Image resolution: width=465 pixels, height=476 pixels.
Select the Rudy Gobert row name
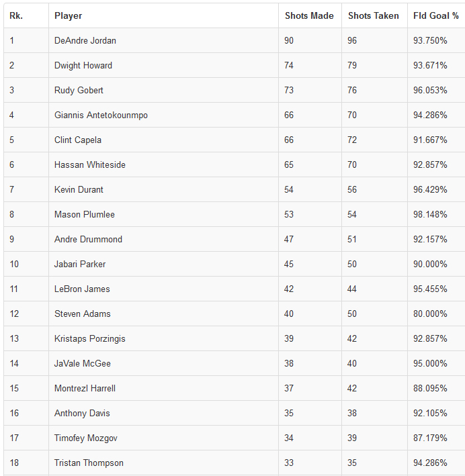[79, 90]
